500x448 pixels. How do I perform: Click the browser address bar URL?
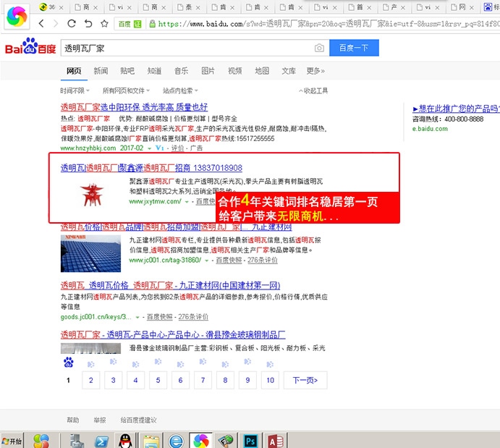point(329,24)
